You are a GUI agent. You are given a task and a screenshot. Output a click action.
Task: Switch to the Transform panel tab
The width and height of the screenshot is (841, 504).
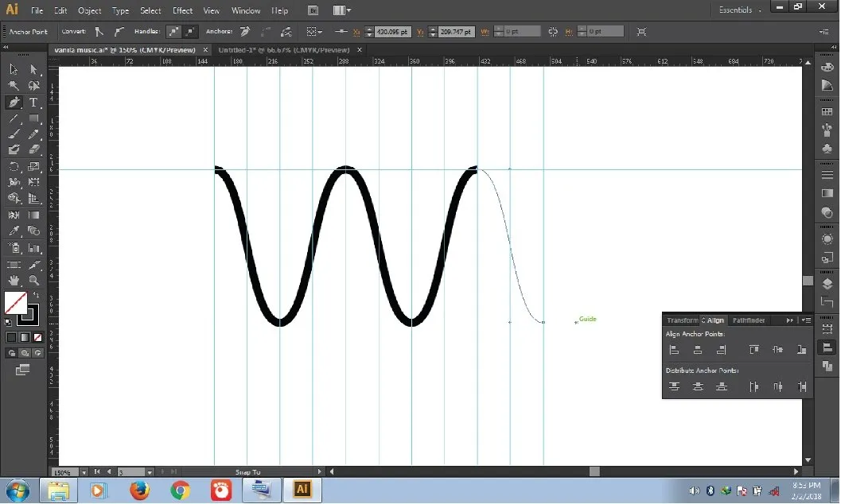pyautogui.click(x=682, y=320)
